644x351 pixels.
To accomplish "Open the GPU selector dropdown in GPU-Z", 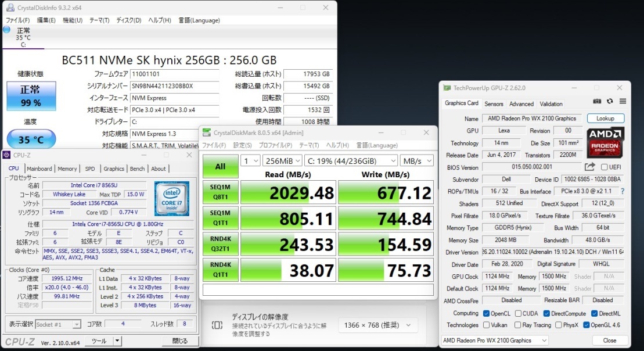I will [x=495, y=341].
